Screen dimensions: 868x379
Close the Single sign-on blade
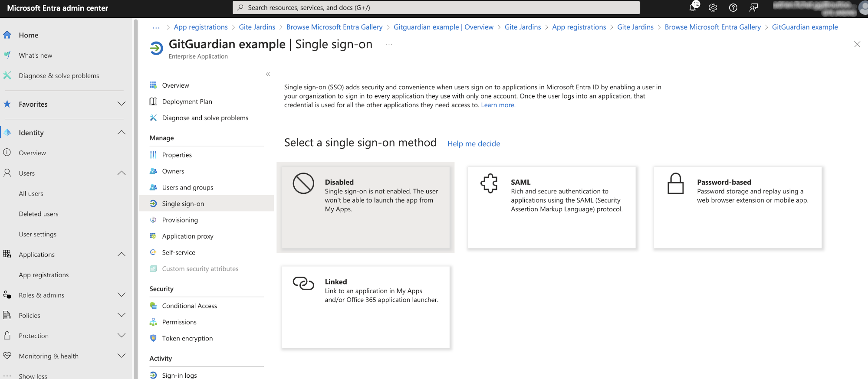coord(857,44)
